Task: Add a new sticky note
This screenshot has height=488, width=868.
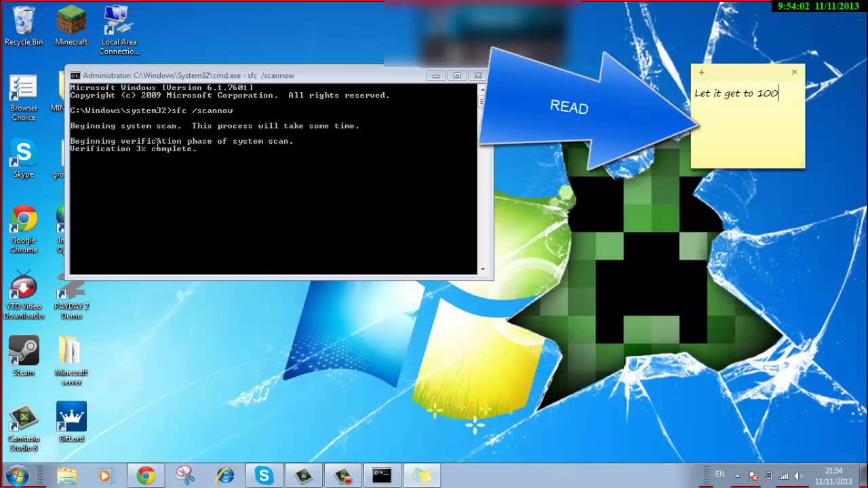Action: tap(702, 73)
